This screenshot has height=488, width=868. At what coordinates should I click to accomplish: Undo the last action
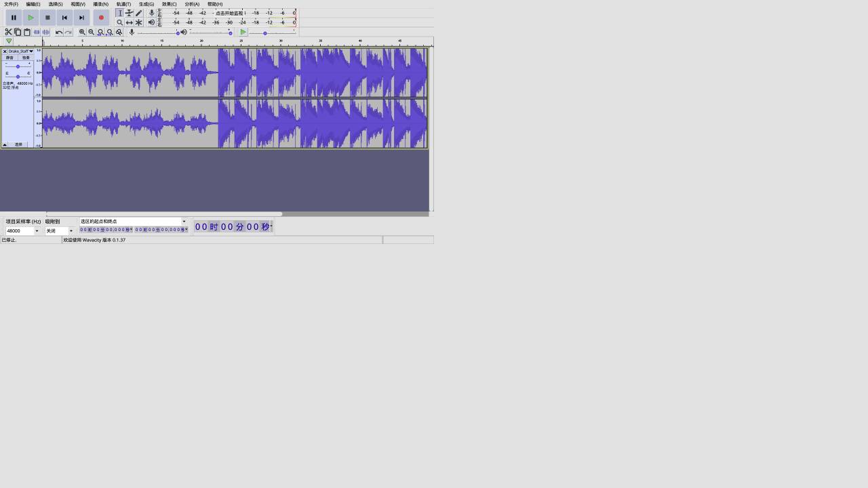point(59,32)
